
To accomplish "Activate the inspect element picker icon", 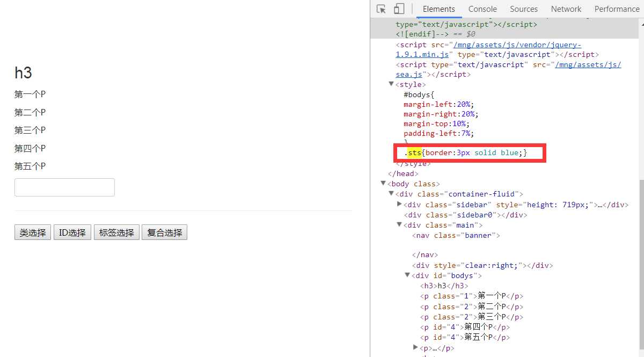I will 382,9.
